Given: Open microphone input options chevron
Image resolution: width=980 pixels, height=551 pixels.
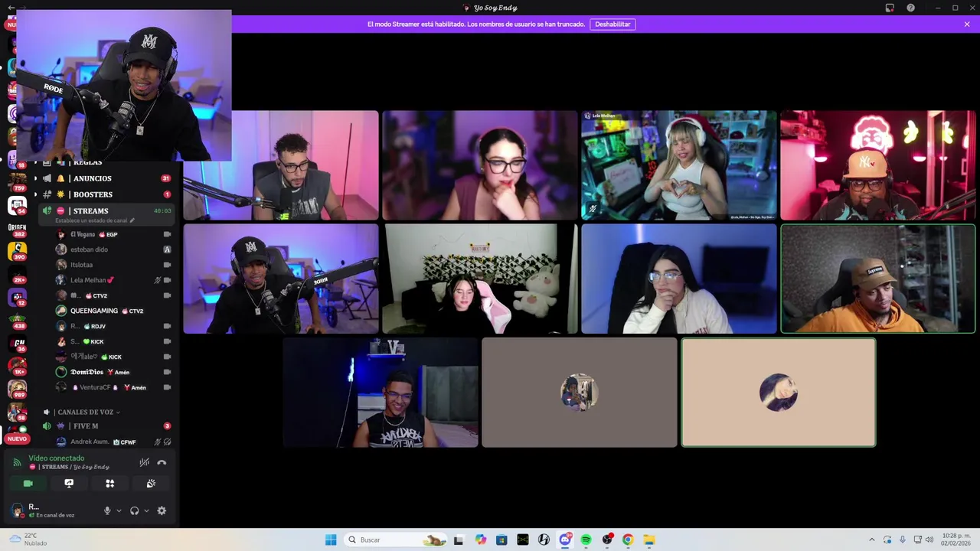Looking at the screenshot, I should 119,510.
